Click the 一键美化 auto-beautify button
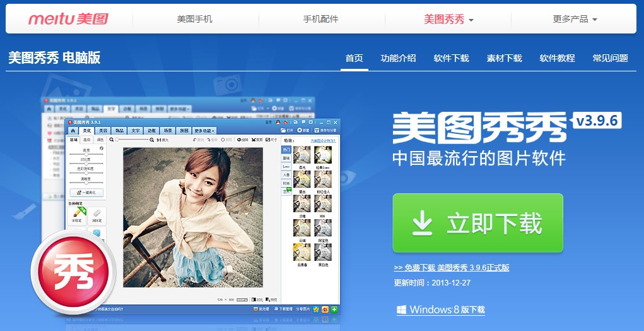This screenshot has height=331, width=644. click(86, 193)
